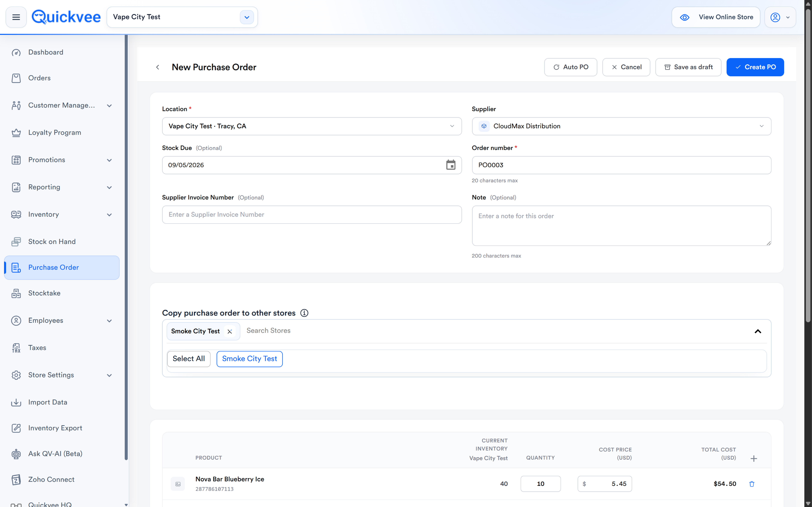Image resolution: width=812 pixels, height=507 pixels.
Task: Delete the Nova Bar Blueberry Ice row
Action: pyautogui.click(x=752, y=484)
